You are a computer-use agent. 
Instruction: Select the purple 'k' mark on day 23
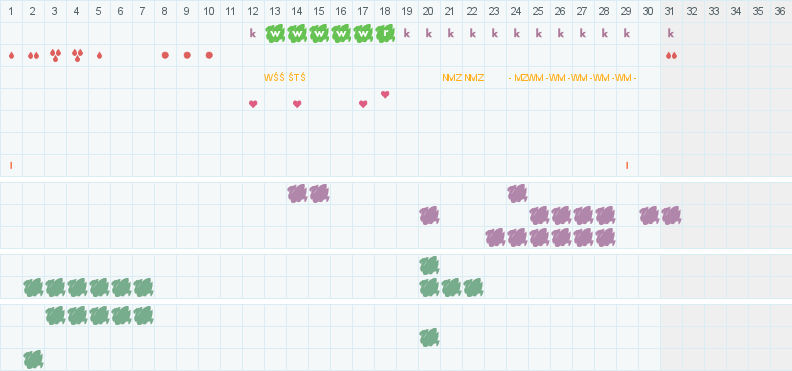tap(495, 34)
